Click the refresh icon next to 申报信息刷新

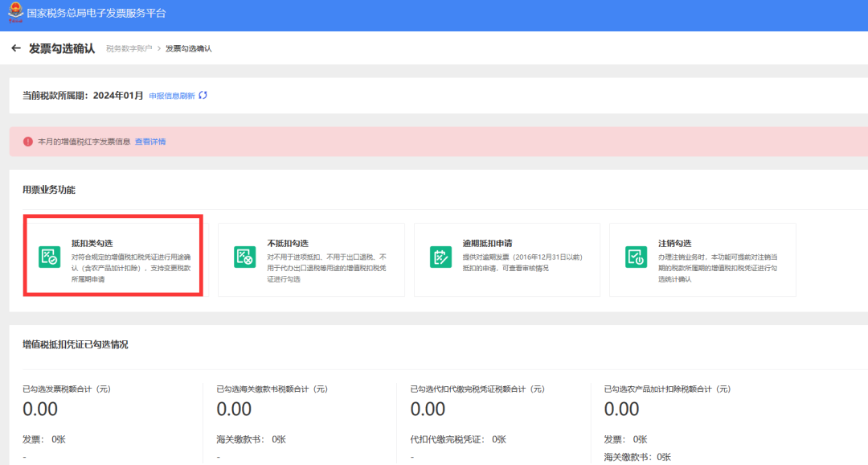[203, 95]
